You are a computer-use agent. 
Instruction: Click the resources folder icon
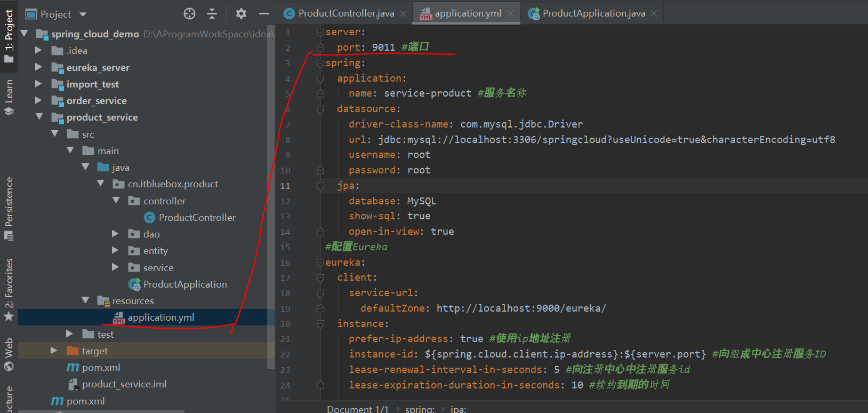[103, 301]
